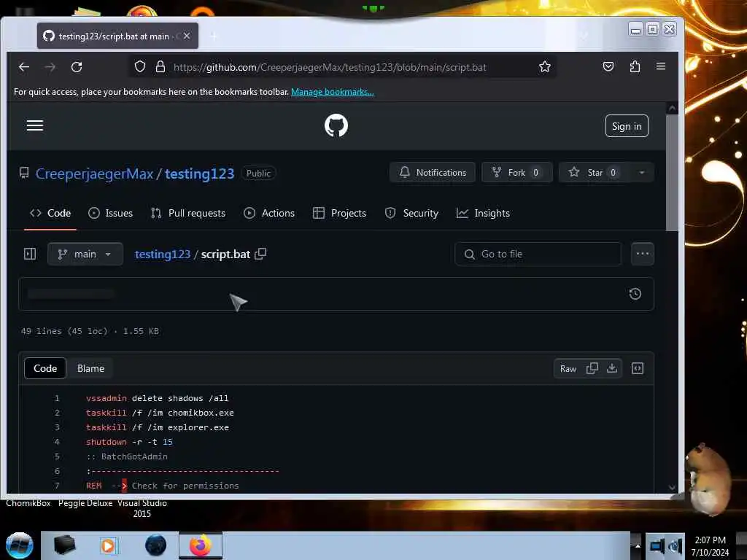This screenshot has height=560, width=747.
Task: Copy the script.bat file path
Action: pyautogui.click(x=260, y=254)
